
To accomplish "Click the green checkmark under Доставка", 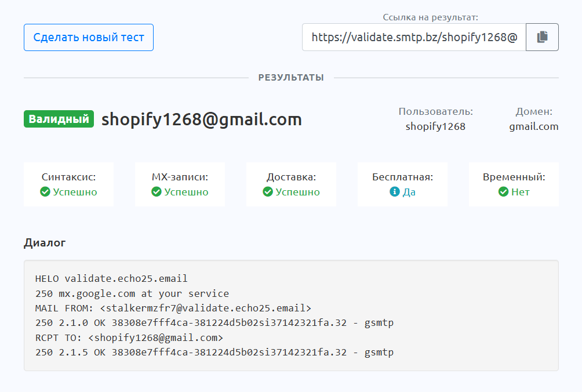I will [268, 192].
